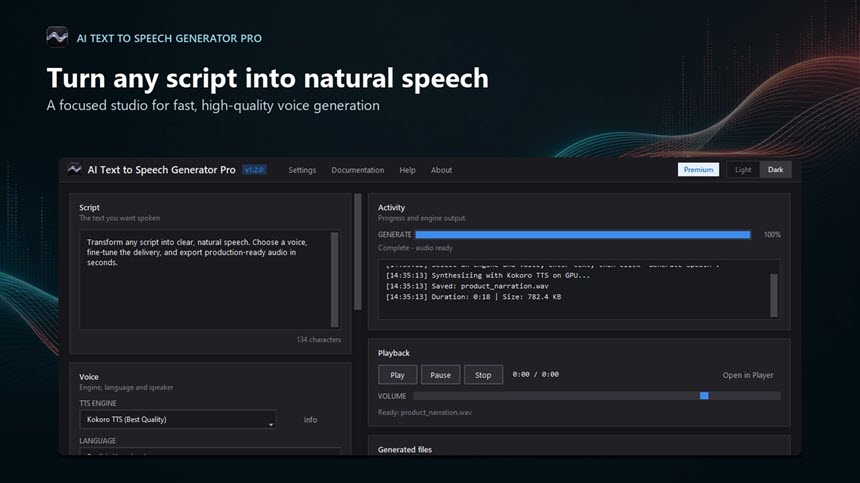Click the '134 characters' counter
Image resolution: width=860 pixels, height=483 pixels.
tap(319, 339)
